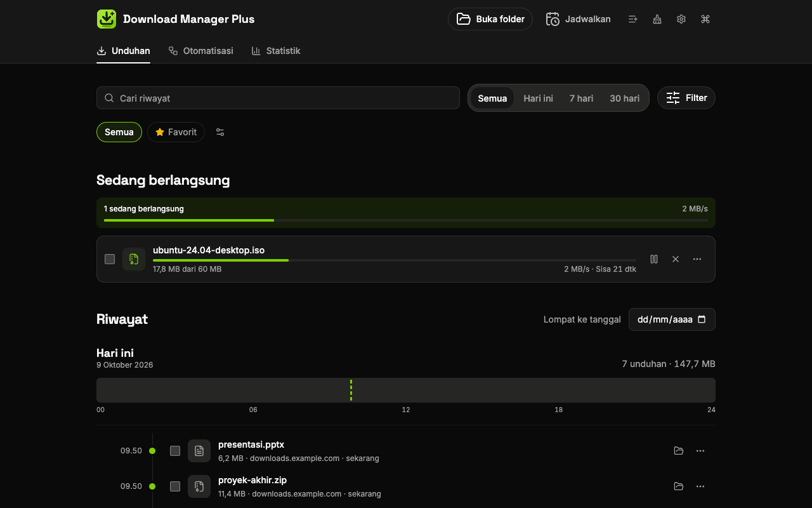Pause the ubuntu-24.04-desktop.iso download

pyautogui.click(x=654, y=259)
